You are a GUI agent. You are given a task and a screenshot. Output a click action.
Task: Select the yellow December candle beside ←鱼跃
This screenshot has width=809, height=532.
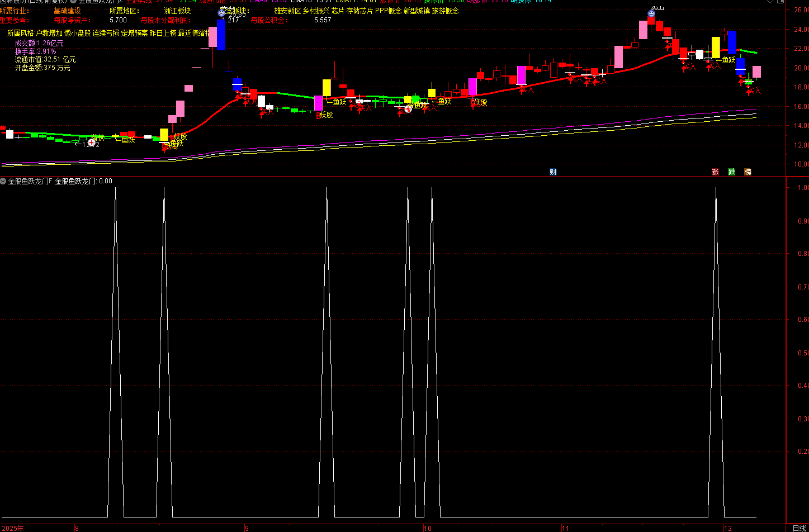pos(716,47)
